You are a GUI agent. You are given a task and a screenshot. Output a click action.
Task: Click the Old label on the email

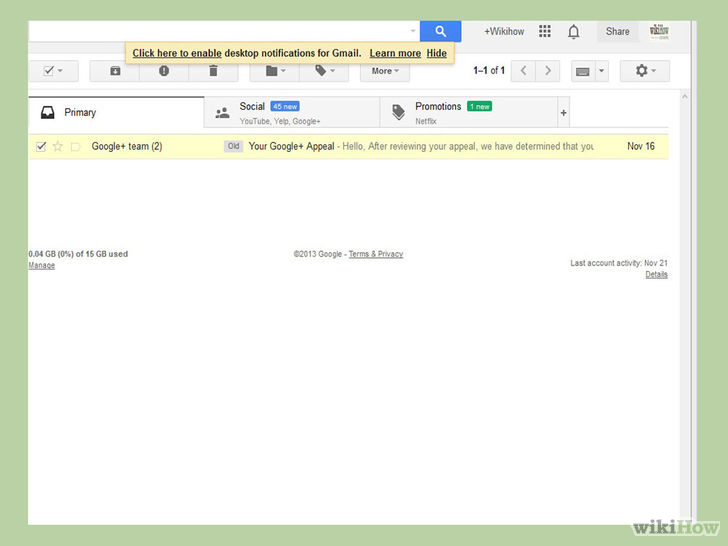click(x=233, y=146)
